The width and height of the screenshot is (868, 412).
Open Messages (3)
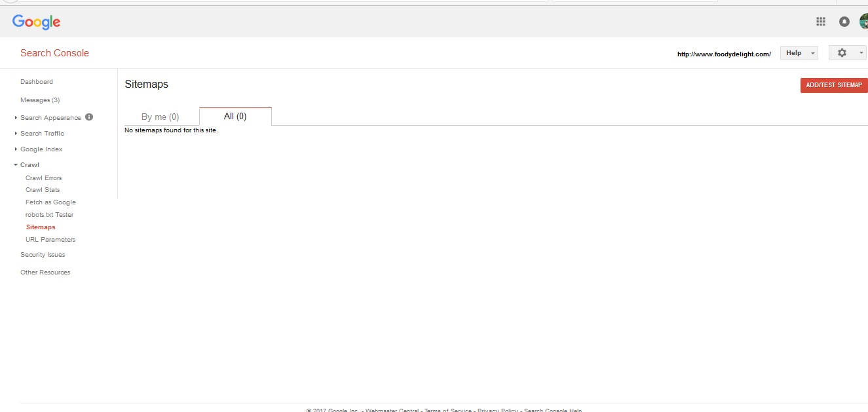(x=40, y=100)
